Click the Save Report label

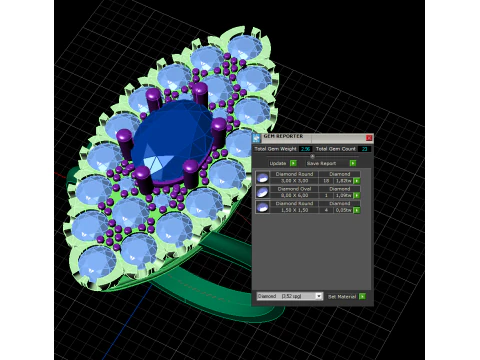point(321,163)
